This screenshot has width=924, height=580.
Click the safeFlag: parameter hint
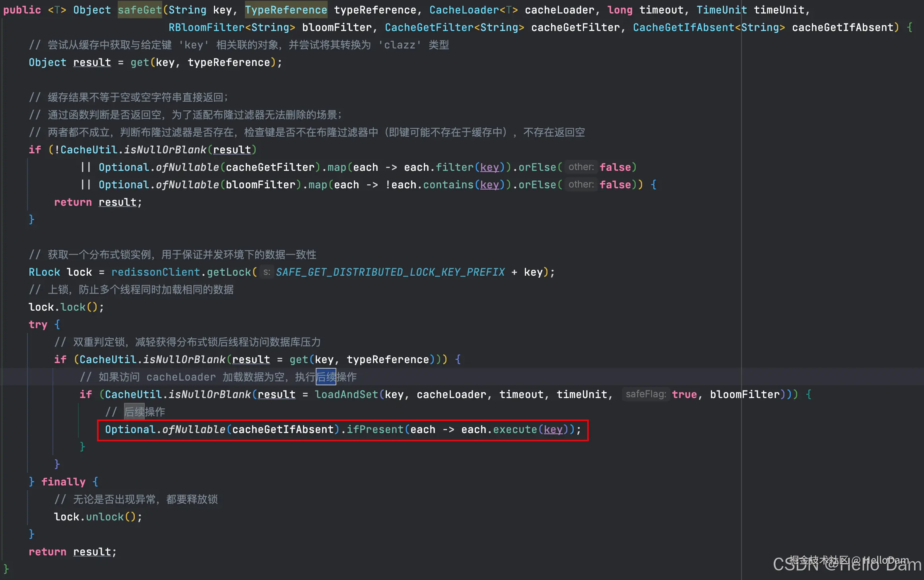coord(646,394)
